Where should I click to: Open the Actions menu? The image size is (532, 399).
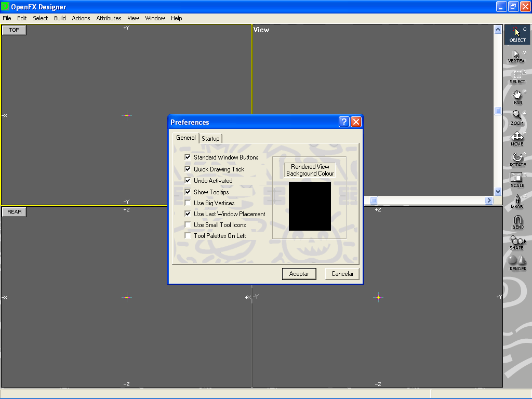(x=81, y=18)
